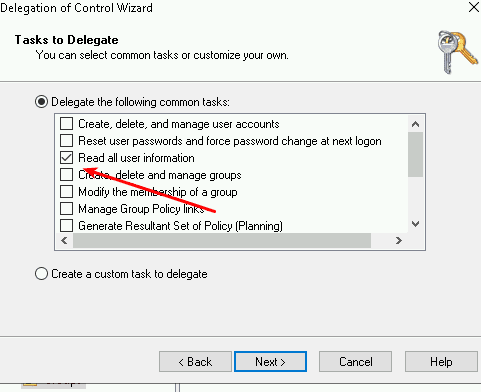The width and height of the screenshot is (481, 392).
Task: Check Generate Resultant Set of Policy (Planning)
Action: (66, 226)
